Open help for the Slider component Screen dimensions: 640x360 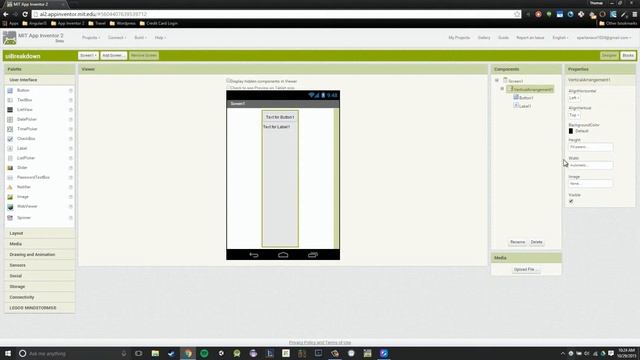pyautogui.click(x=71, y=168)
